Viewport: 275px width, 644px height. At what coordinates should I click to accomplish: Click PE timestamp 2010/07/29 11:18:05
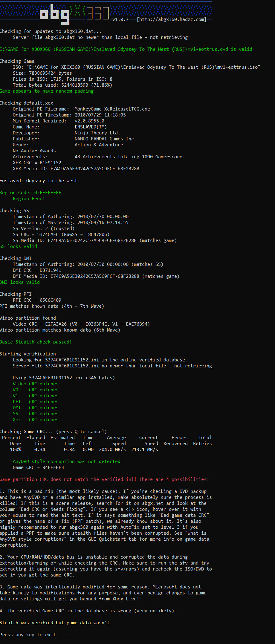point(100,115)
